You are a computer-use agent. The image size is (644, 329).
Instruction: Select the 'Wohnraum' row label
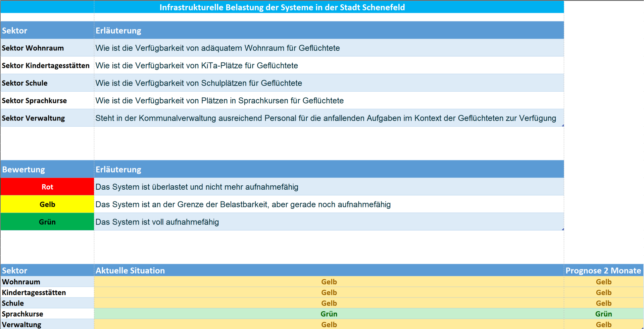point(47,282)
